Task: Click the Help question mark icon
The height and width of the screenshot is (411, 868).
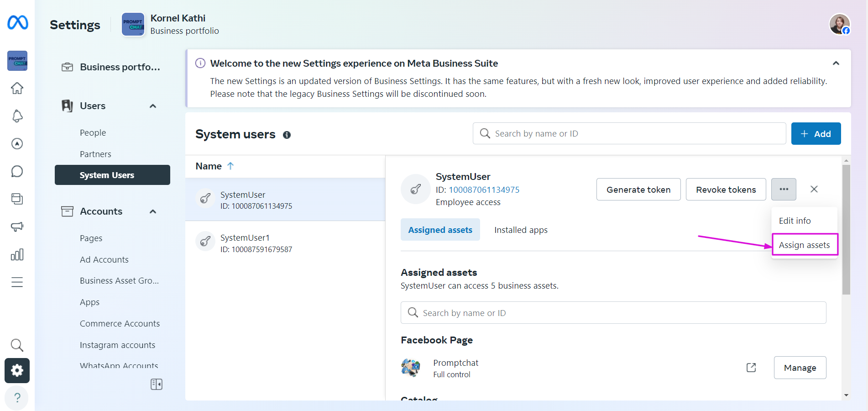Action: tap(17, 398)
